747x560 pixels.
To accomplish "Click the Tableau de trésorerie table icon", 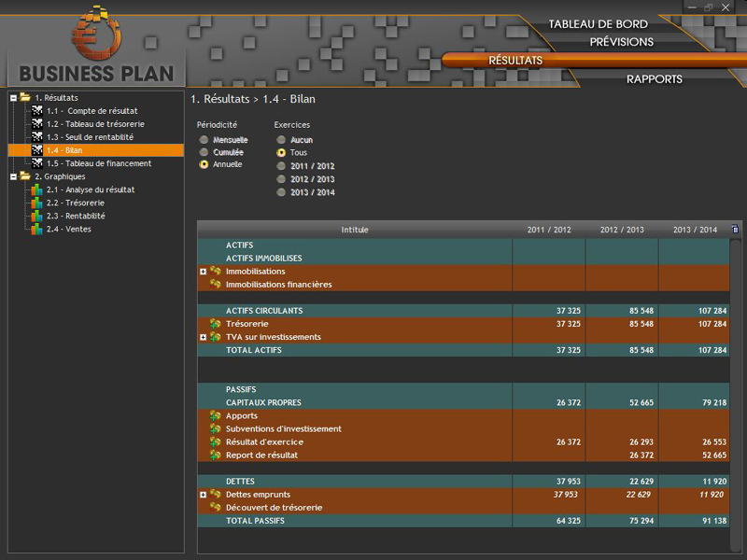I will coord(37,124).
